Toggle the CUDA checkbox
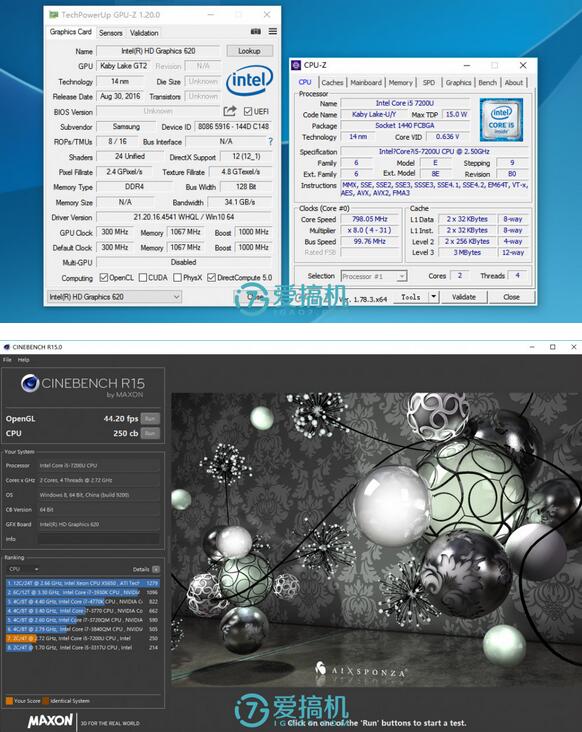582x732 pixels. click(x=143, y=277)
